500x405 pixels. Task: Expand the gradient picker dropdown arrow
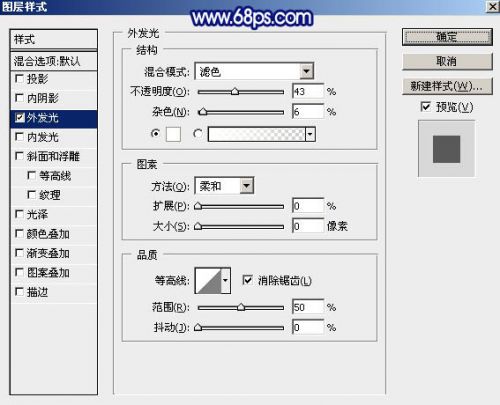pyautogui.click(x=310, y=134)
